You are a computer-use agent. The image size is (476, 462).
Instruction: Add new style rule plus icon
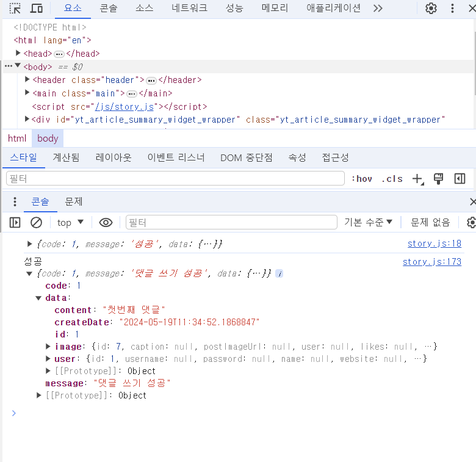coord(418,179)
